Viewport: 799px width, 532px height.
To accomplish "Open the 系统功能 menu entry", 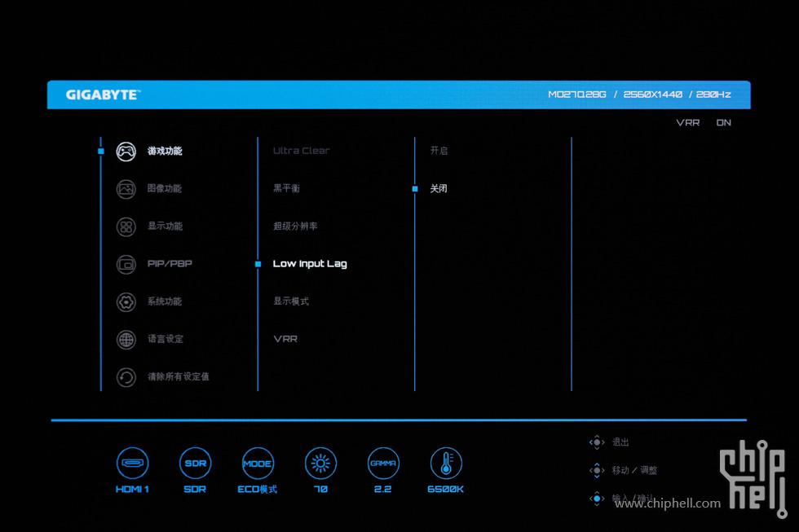I will [165, 302].
